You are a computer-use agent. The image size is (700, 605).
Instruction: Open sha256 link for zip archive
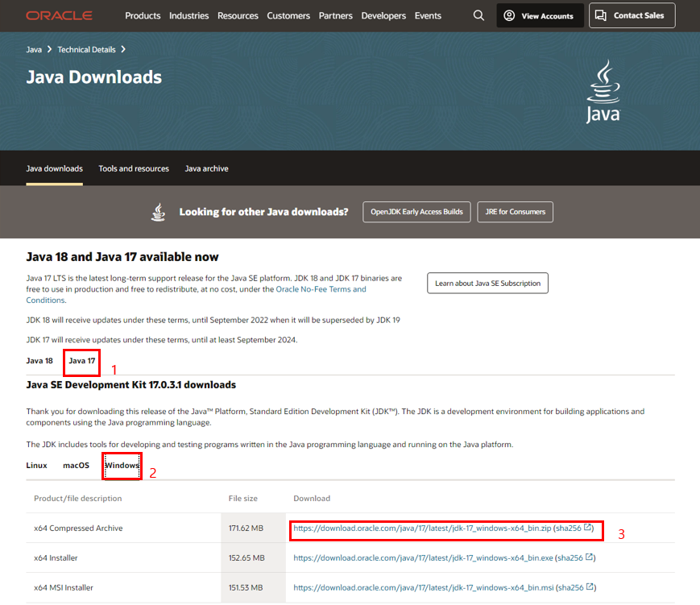569,528
